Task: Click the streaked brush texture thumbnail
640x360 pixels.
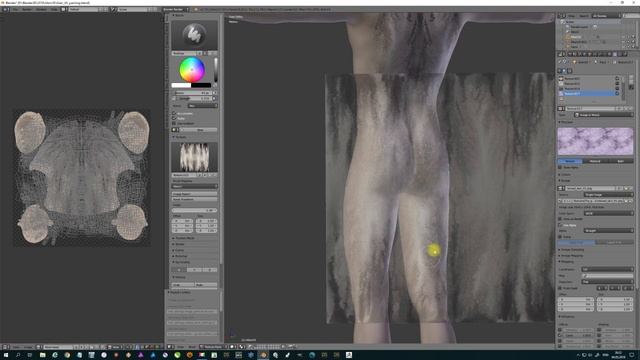Action: point(194,157)
